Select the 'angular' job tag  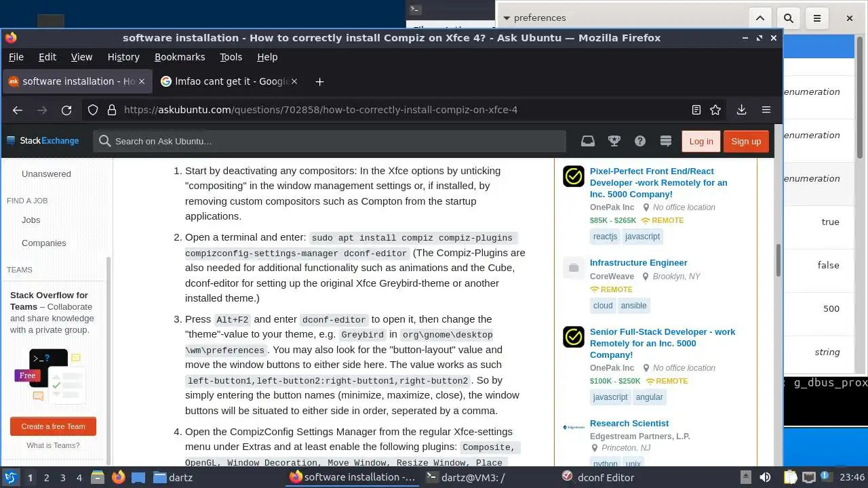coord(649,397)
